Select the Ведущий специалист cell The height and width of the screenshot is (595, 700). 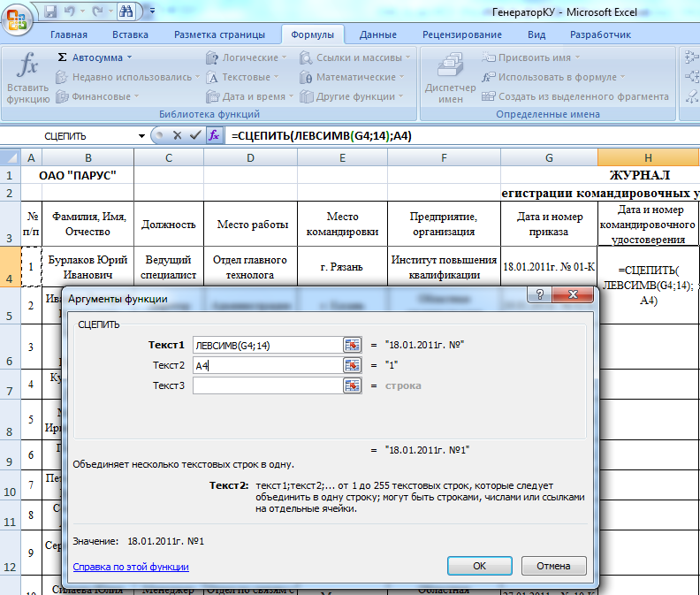(x=168, y=267)
